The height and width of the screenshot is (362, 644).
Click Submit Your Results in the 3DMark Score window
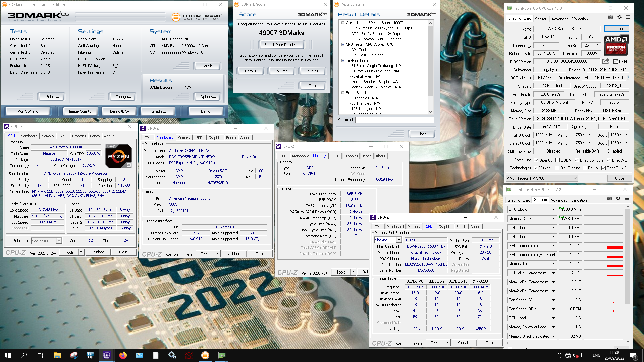click(282, 45)
